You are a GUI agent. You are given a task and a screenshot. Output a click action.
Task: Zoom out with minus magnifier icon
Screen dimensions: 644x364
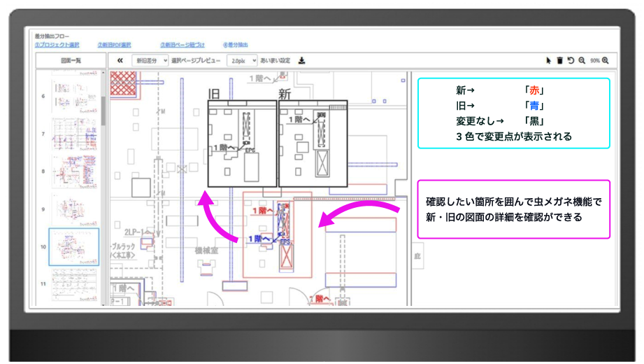[x=582, y=60]
